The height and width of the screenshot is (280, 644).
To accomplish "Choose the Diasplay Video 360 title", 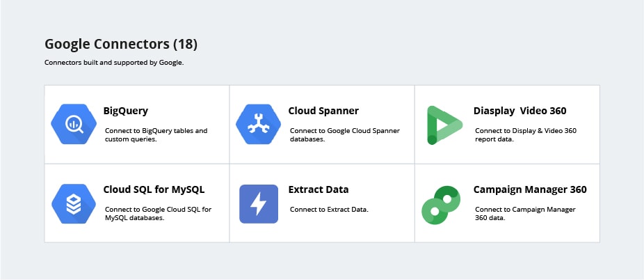I will (x=520, y=111).
